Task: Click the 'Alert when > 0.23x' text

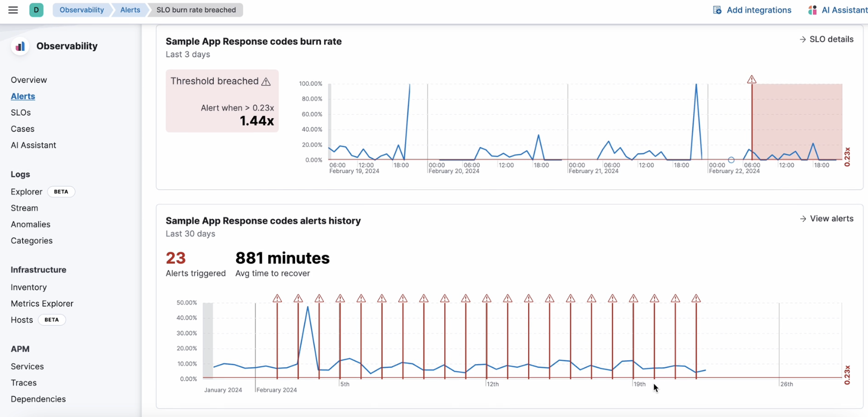Action: tap(237, 108)
